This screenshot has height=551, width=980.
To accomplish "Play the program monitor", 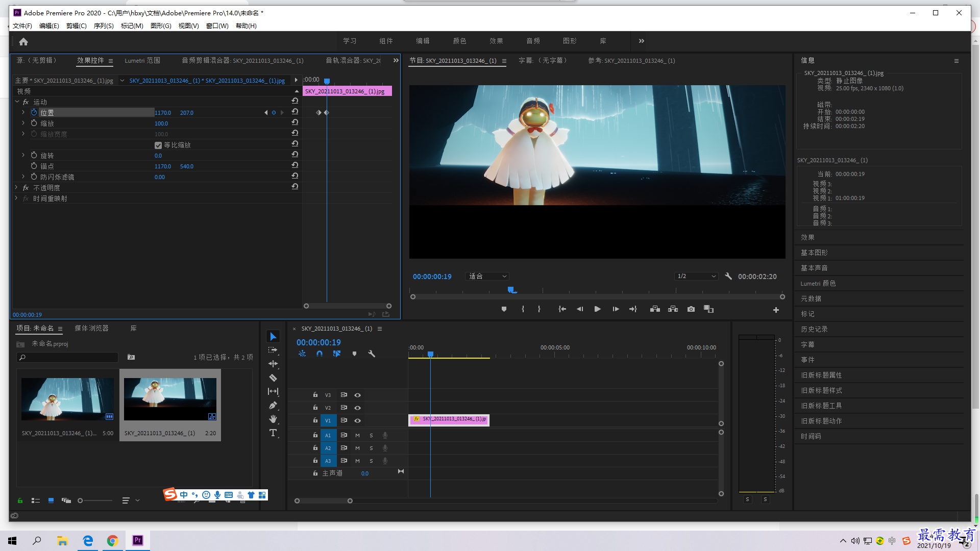I will 597,309.
